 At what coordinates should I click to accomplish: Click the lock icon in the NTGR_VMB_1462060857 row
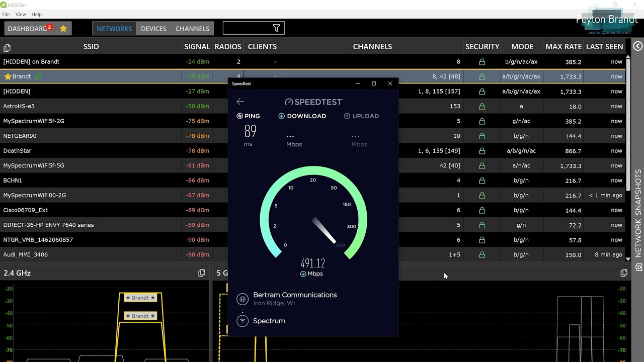click(482, 240)
